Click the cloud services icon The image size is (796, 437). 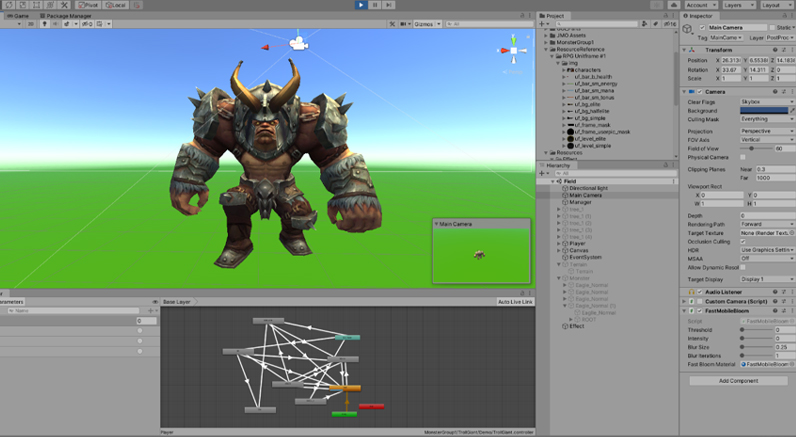[x=676, y=5]
